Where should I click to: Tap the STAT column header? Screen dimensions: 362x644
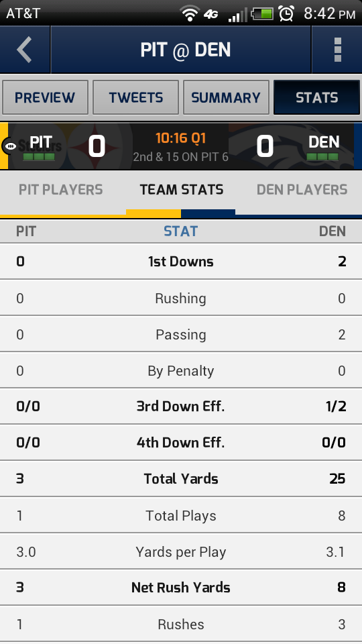(181, 231)
